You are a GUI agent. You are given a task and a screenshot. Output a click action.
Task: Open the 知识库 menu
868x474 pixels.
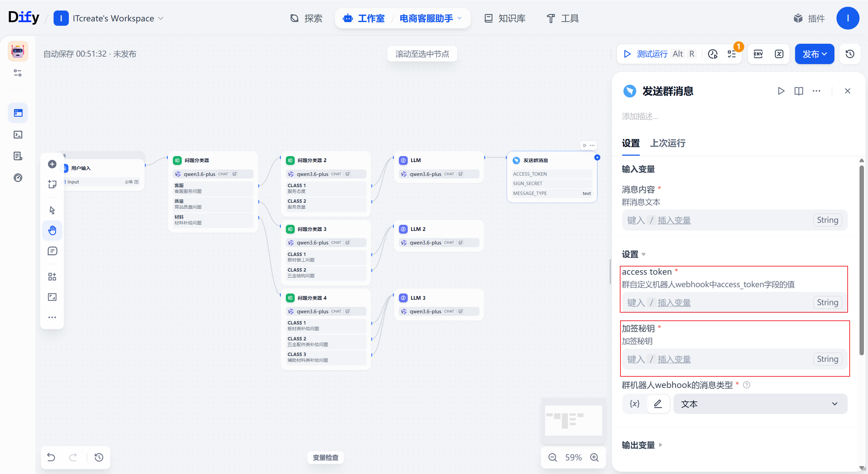click(505, 18)
